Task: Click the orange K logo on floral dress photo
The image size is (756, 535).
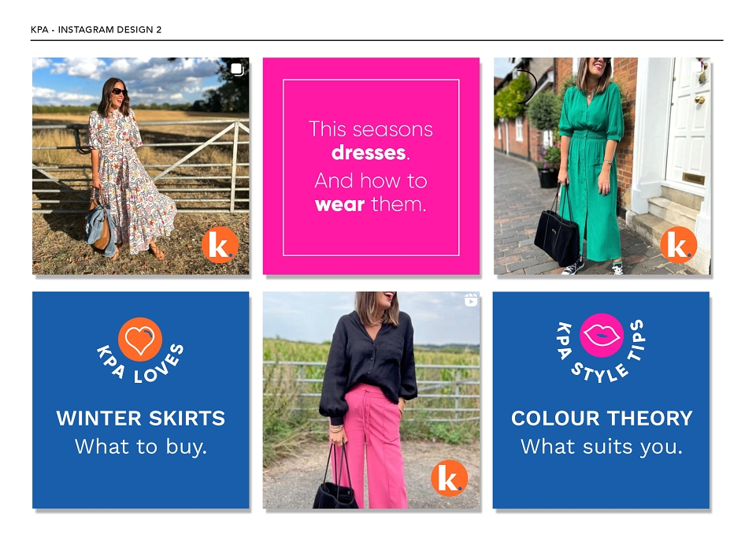Action: pyautogui.click(x=220, y=245)
